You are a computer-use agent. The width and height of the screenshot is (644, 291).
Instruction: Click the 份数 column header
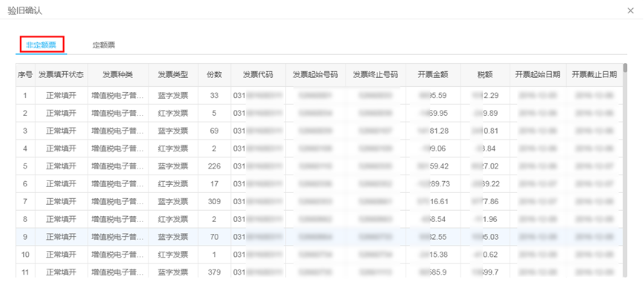click(215, 75)
